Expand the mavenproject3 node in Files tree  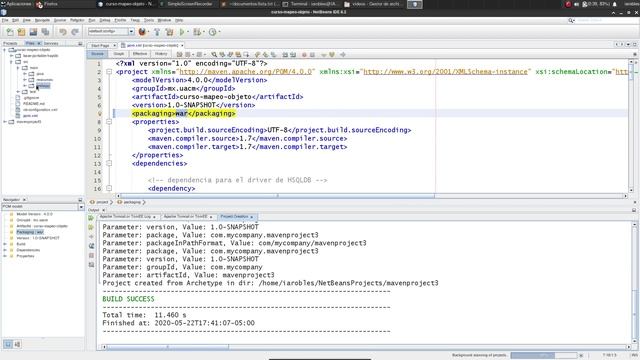pyautogui.click(x=4, y=122)
